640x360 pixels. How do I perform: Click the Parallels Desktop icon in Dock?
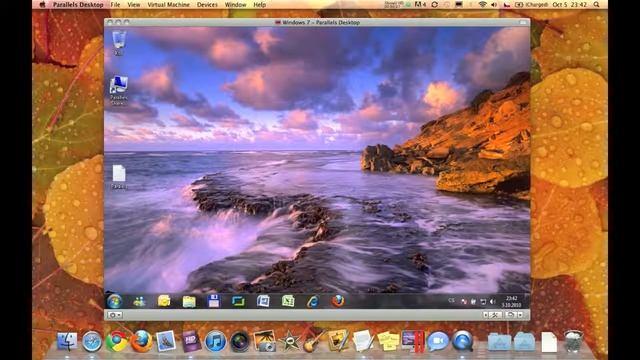(x=413, y=341)
